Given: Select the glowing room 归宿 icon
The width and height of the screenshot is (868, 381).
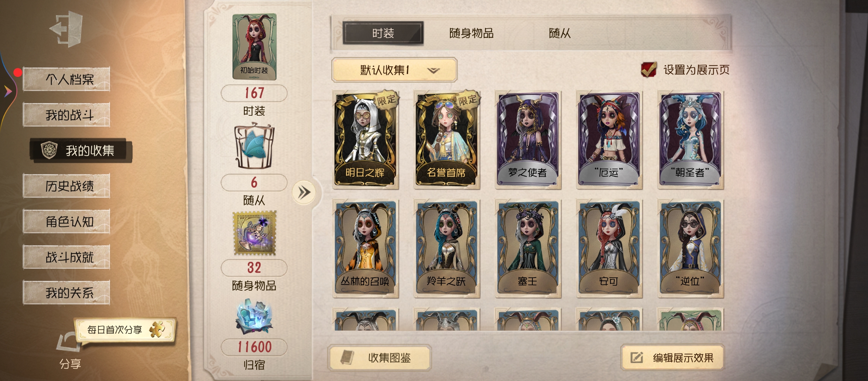Looking at the screenshot, I should pyautogui.click(x=254, y=316).
